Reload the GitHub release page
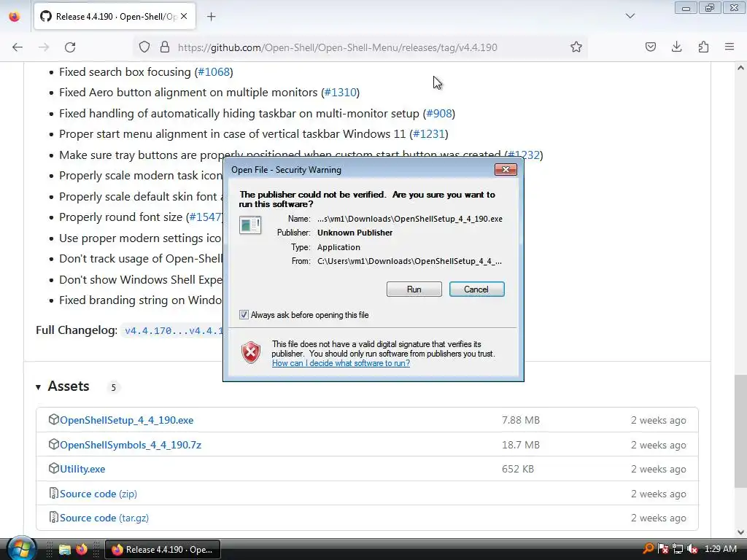Screen dimensions: 747x560 tap(70, 47)
